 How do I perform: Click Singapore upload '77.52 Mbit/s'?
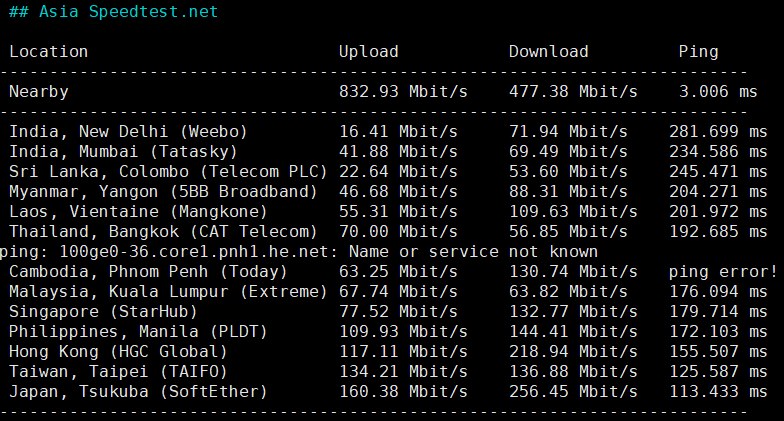tap(398, 312)
